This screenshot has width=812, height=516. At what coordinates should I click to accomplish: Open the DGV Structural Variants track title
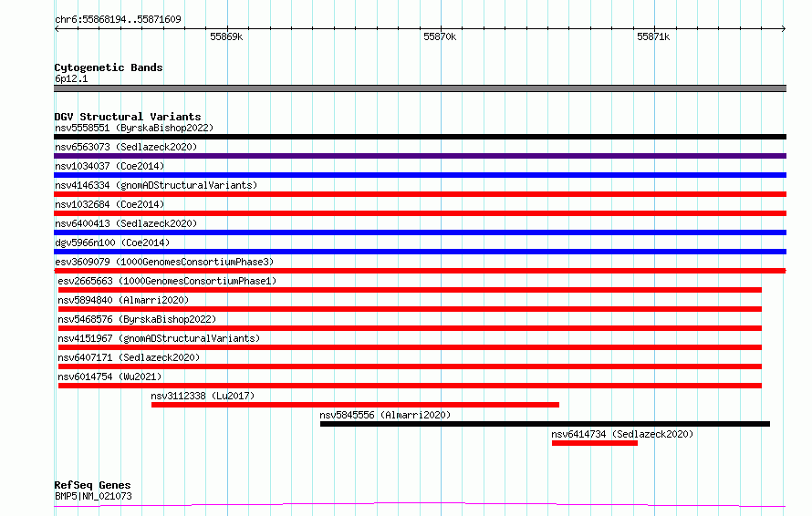[128, 117]
